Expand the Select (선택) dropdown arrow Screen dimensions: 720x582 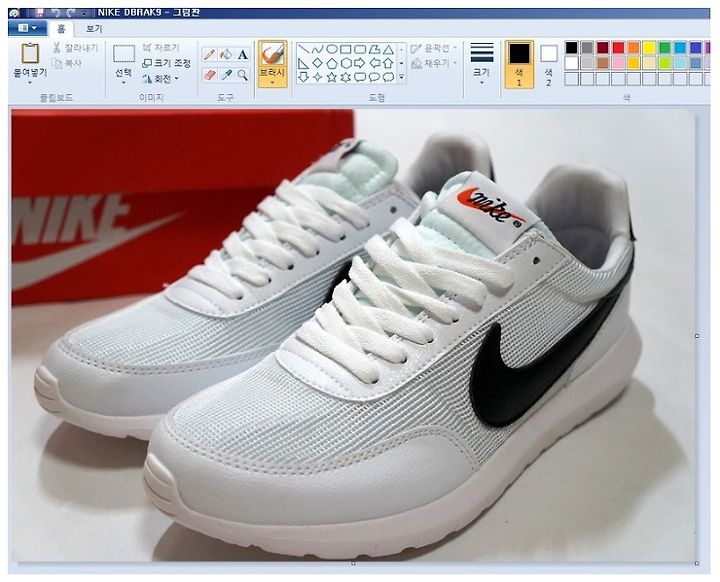124,83
